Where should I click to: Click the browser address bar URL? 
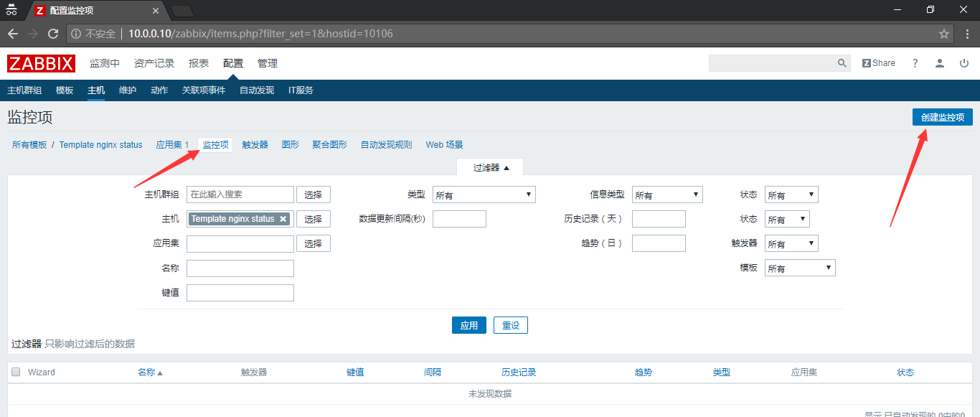[x=260, y=34]
